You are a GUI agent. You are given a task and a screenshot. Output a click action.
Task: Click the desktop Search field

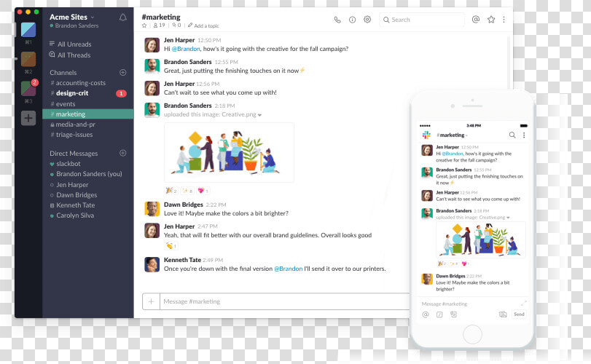tap(421, 20)
